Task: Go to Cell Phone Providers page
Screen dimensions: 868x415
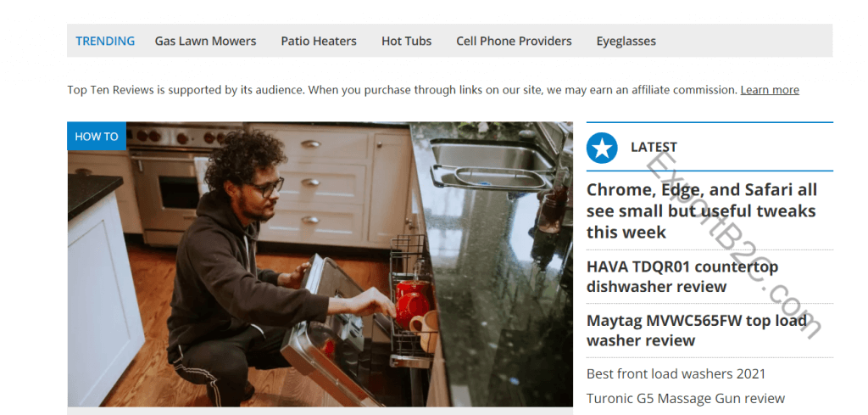Action: click(514, 41)
